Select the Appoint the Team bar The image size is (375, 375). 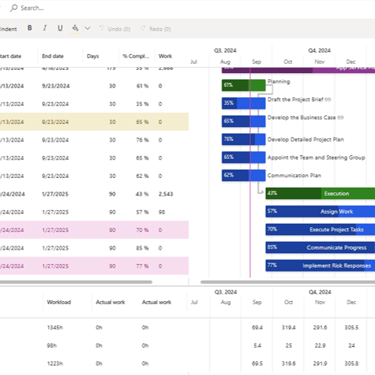(244, 157)
